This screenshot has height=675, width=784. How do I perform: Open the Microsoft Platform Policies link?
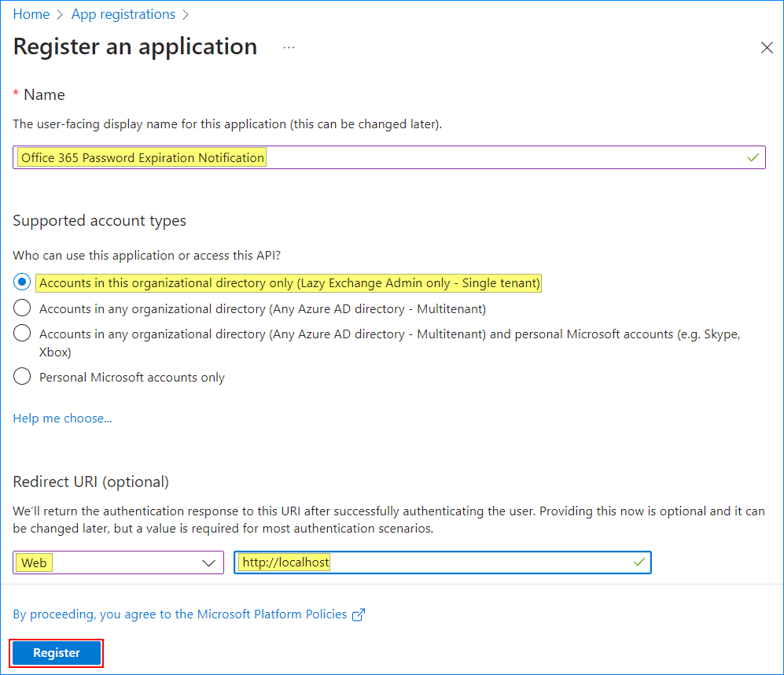(x=180, y=614)
